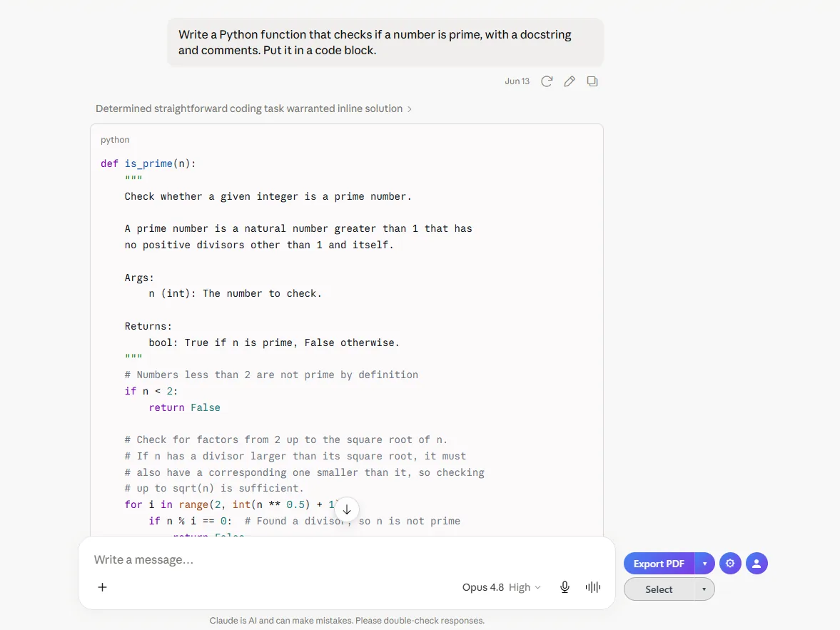Image resolution: width=840 pixels, height=630 pixels.
Task: Click the 'Args:' docstring line
Action: pyautogui.click(x=139, y=278)
